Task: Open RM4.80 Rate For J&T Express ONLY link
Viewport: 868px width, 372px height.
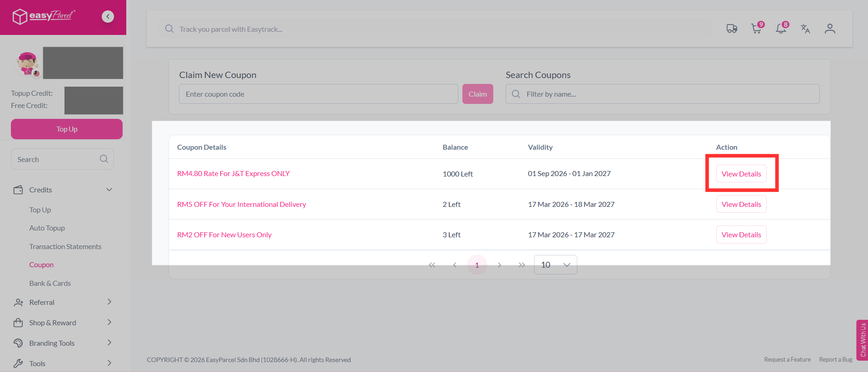Action: (233, 173)
